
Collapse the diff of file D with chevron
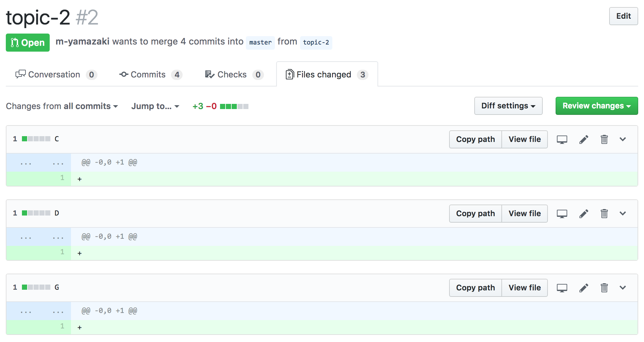click(x=623, y=214)
